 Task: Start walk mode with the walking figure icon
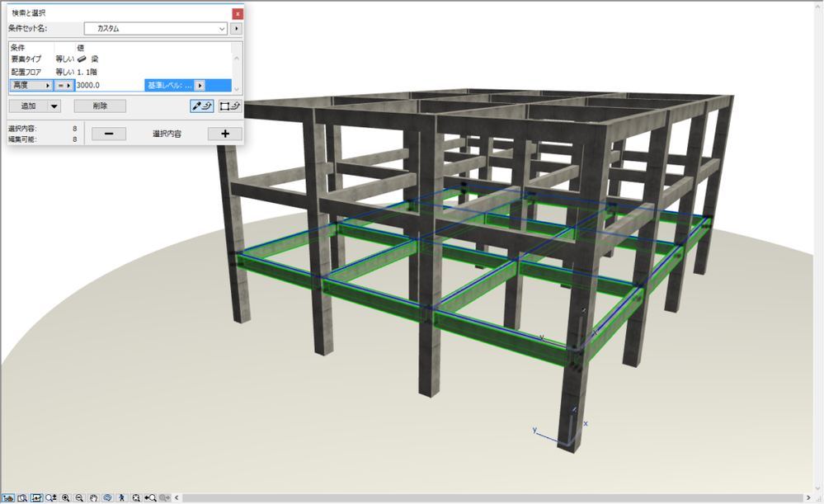click(x=122, y=497)
